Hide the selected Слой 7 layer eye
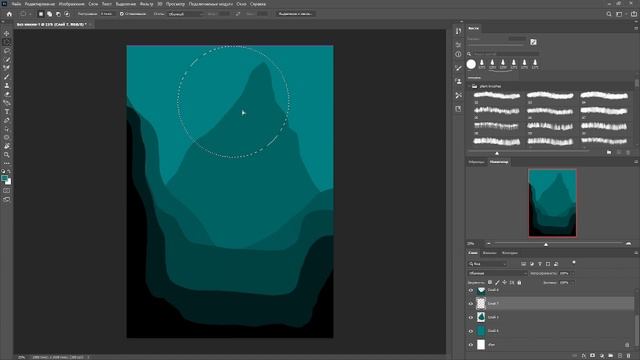Viewport: 640px width, 360px height. coord(471,304)
